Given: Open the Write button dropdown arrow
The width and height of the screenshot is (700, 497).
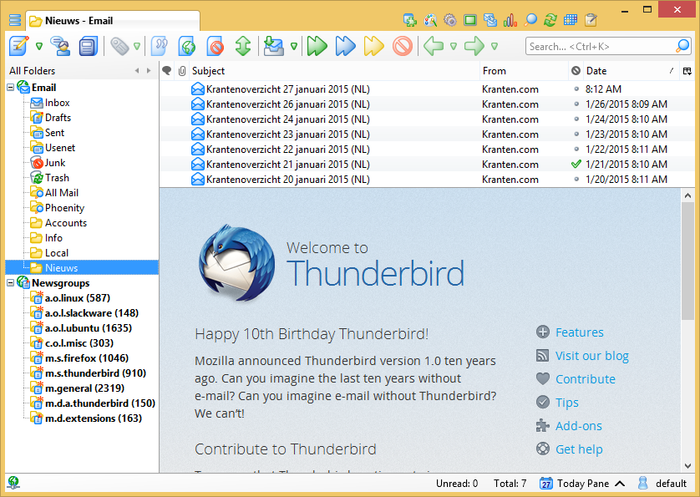Looking at the screenshot, I should [39, 46].
